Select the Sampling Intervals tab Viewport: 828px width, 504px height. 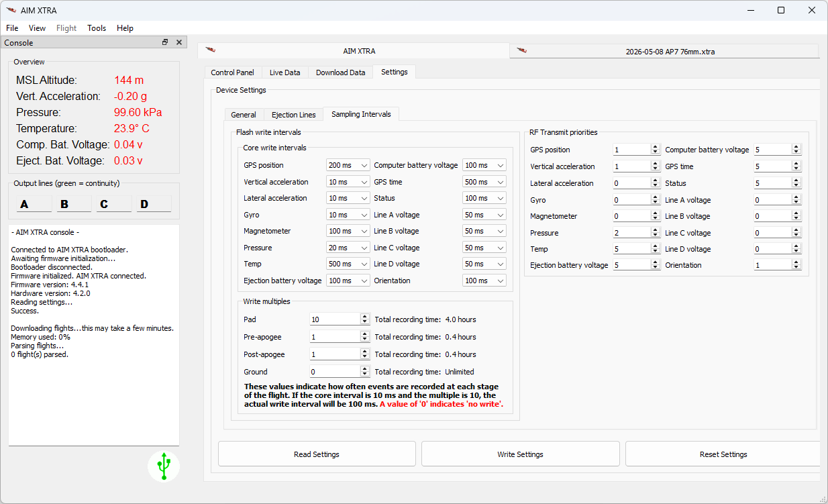click(x=361, y=114)
